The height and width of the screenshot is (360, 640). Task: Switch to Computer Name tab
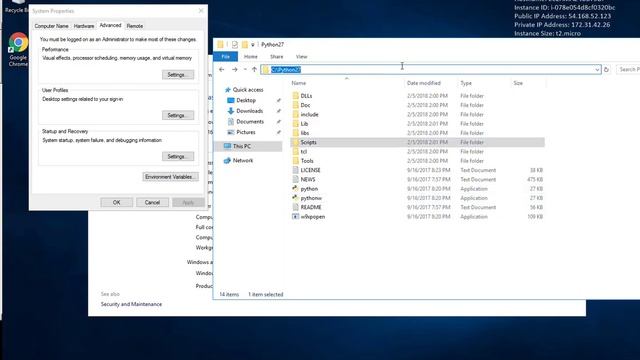pos(51,26)
